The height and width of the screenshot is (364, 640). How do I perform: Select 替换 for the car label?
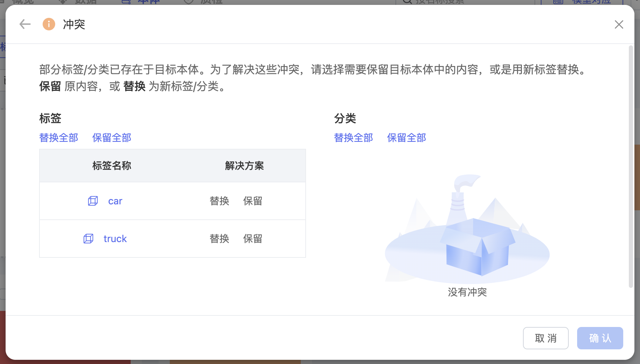click(x=219, y=201)
